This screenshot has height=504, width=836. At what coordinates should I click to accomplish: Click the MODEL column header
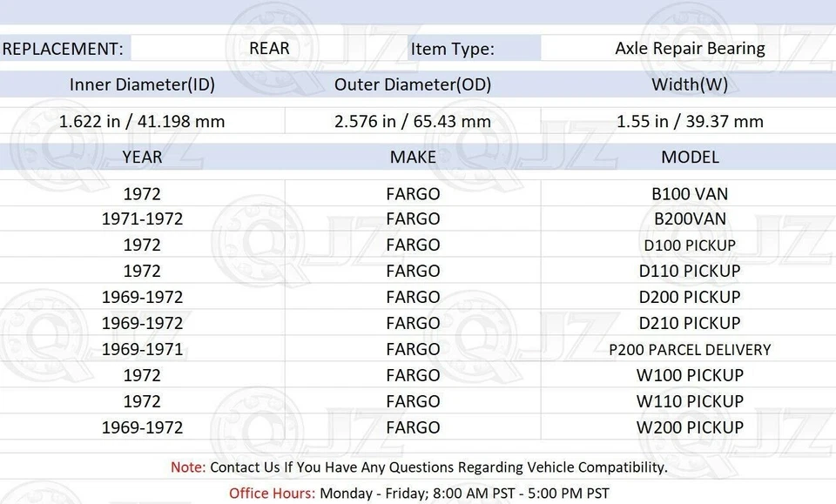pyautogui.click(x=690, y=157)
